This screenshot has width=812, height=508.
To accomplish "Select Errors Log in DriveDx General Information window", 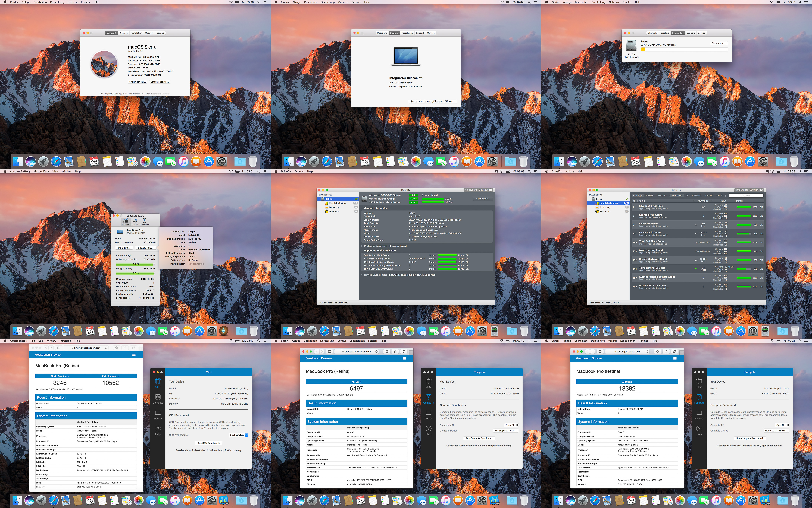I will tap(334, 207).
